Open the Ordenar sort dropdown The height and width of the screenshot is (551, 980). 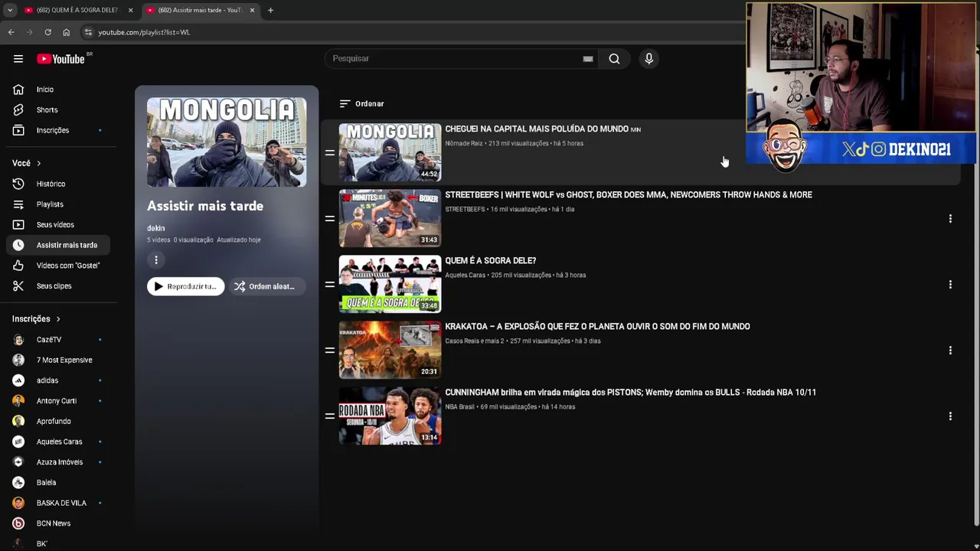pyautogui.click(x=361, y=103)
